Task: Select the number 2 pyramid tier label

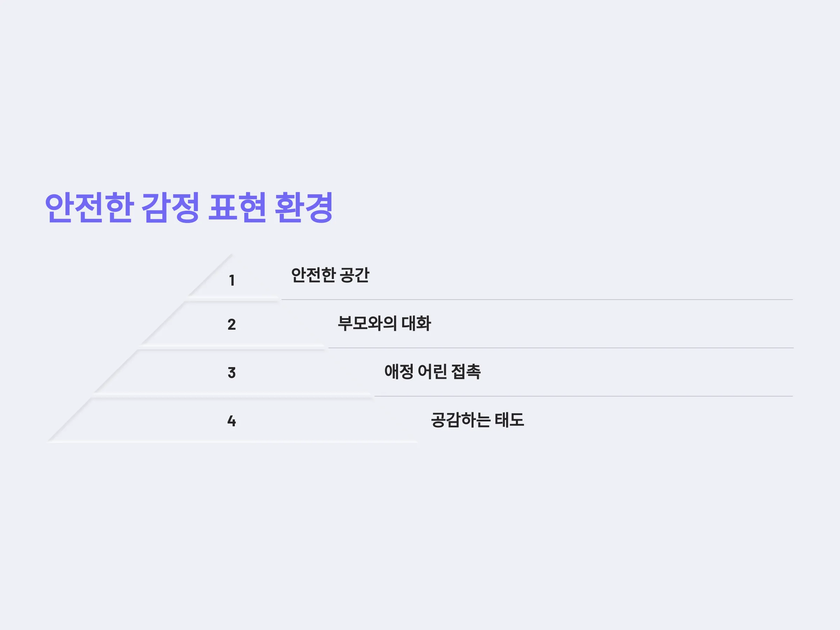Action: [232, 324]
